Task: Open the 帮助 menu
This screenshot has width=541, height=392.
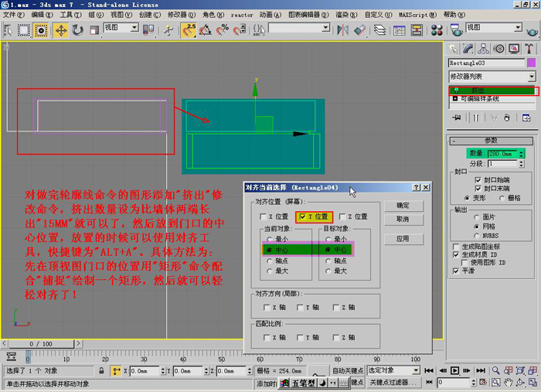Action: point(454,15)
